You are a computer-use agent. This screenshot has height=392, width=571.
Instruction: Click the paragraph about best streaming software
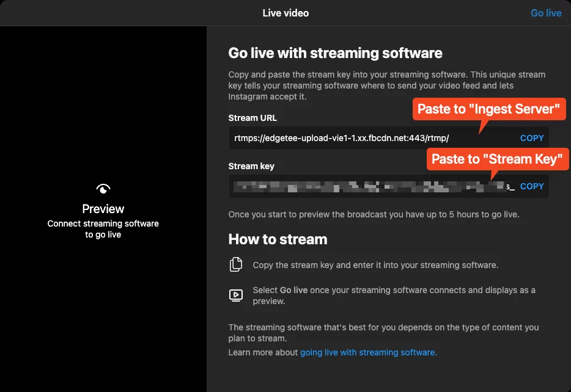coord(383,333)
